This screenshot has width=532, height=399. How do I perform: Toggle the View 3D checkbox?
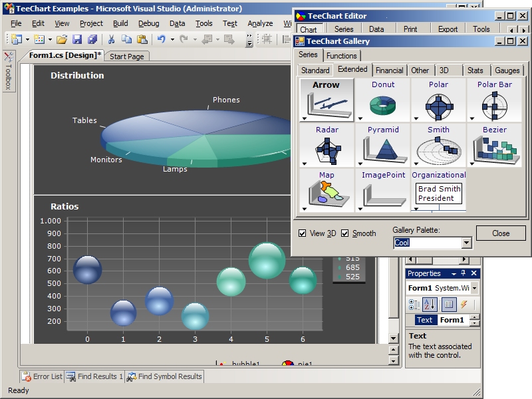(302, 233)
